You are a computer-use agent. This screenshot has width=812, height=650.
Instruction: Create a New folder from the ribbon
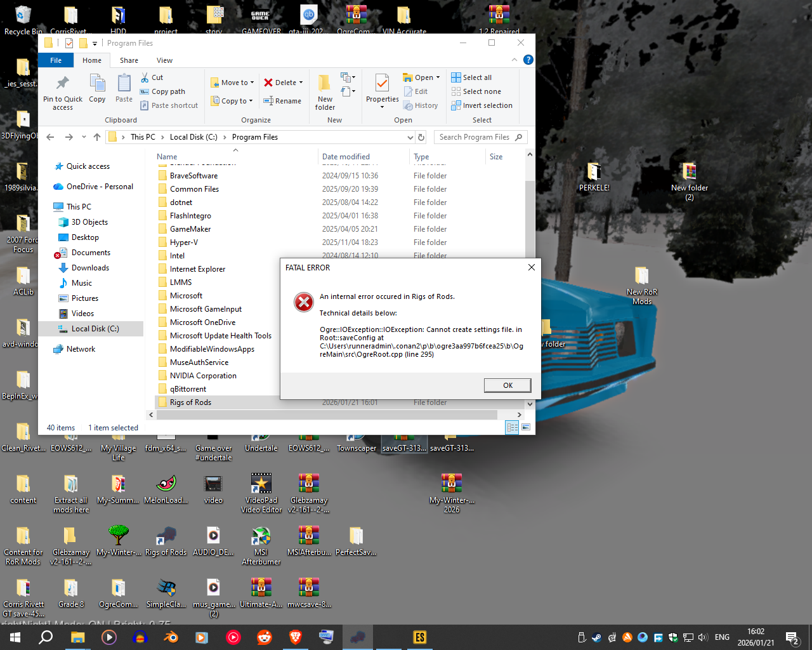[x=324, y=91]
